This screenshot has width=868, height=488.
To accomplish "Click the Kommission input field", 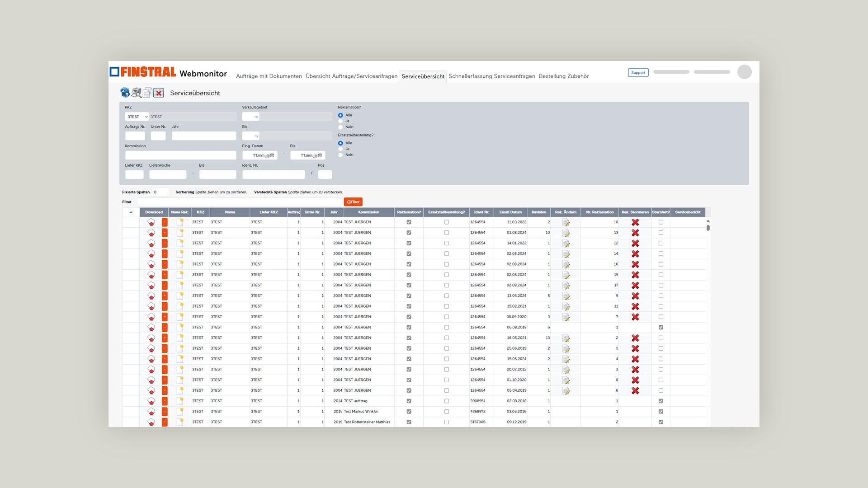I will click(180, 155).
